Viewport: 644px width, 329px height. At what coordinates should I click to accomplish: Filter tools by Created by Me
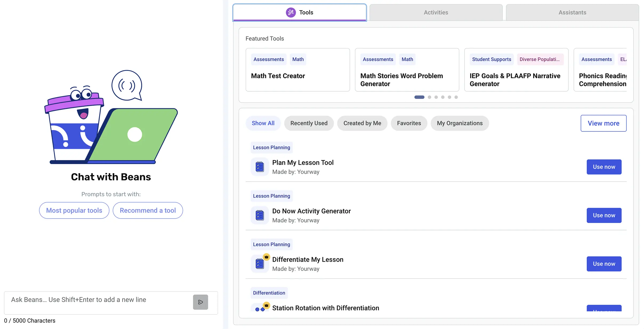coord(362,123)
